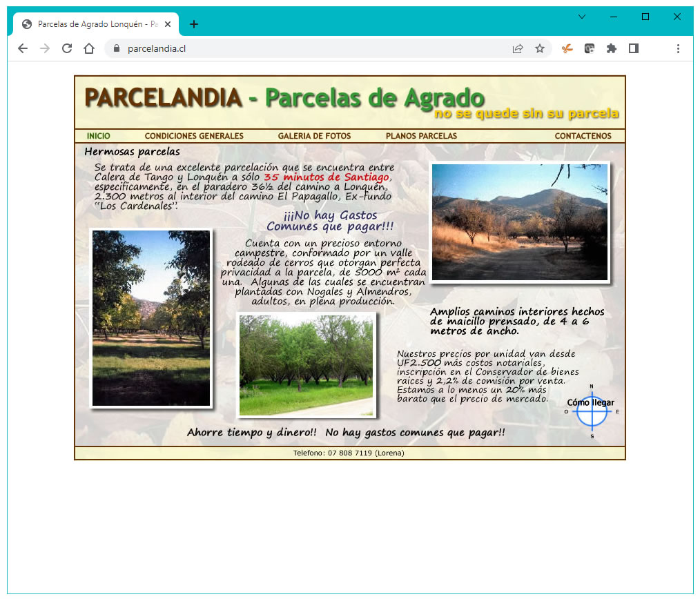Go to INICIO menu item

pyautogui.click(x=98, y=136)
